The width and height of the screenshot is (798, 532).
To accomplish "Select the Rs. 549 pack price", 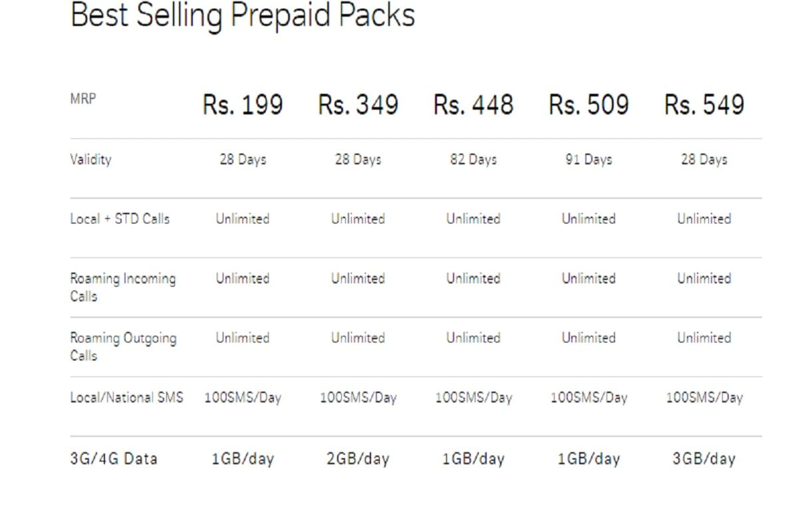I will tap(704, 105).
